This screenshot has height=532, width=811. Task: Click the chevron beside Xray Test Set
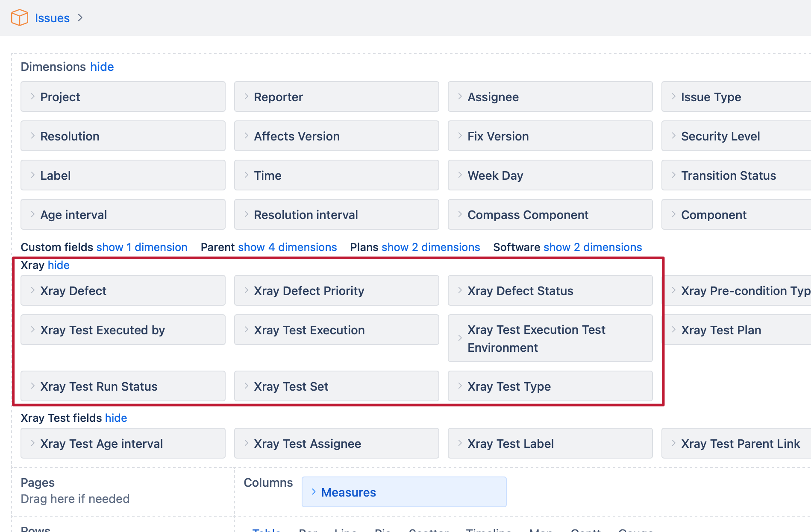(246, 386)
